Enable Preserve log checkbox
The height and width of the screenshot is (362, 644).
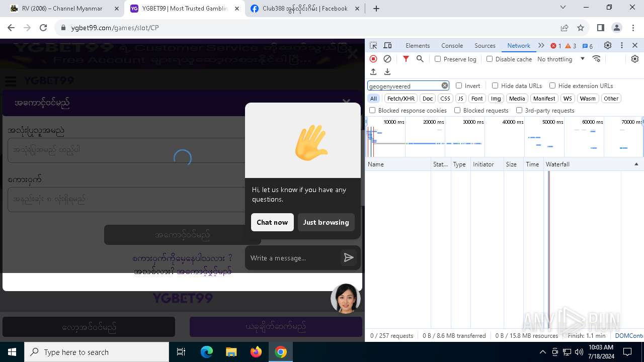pyautogui.click(x=438, y=59)
